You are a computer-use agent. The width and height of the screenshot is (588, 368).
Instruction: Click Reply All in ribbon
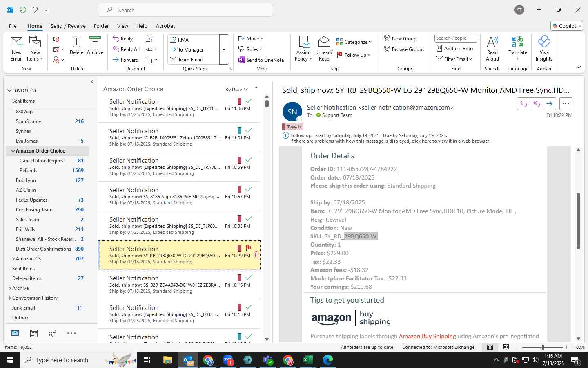pos(126,49)
